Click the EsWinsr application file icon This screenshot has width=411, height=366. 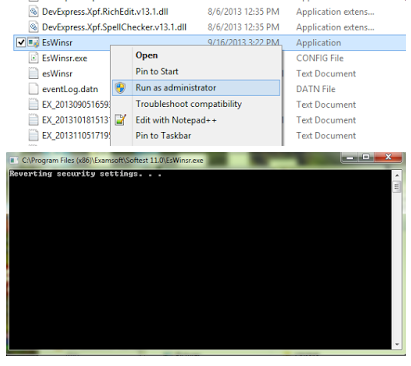[x=33, y=42]
